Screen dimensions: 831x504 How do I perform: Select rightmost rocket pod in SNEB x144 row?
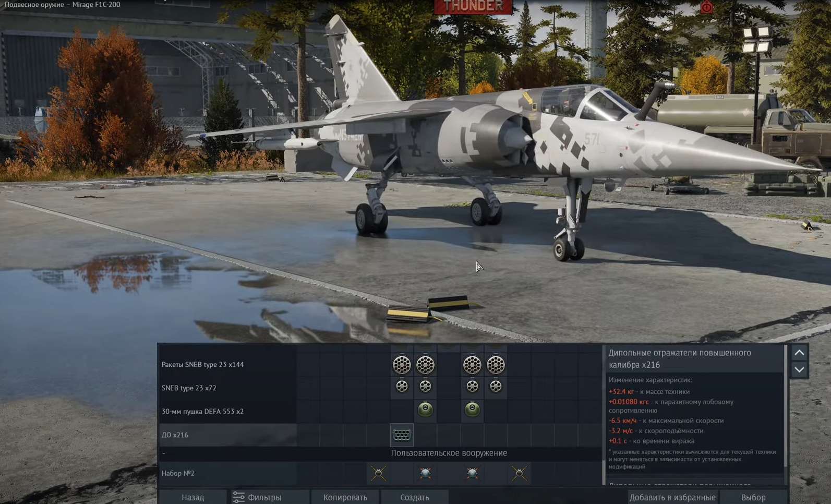[496, 365]
